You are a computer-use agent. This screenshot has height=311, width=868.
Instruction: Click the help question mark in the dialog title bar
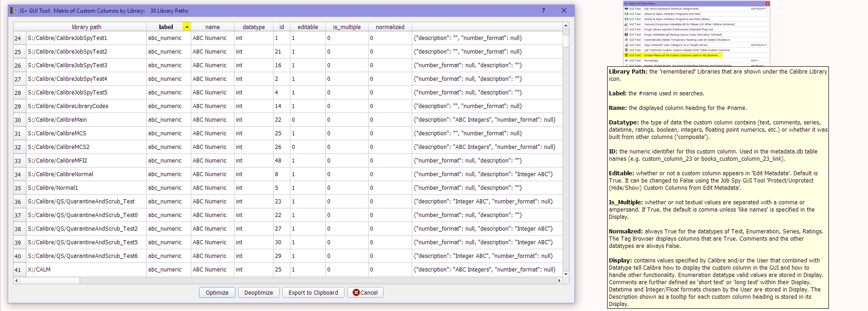point(544,10)
